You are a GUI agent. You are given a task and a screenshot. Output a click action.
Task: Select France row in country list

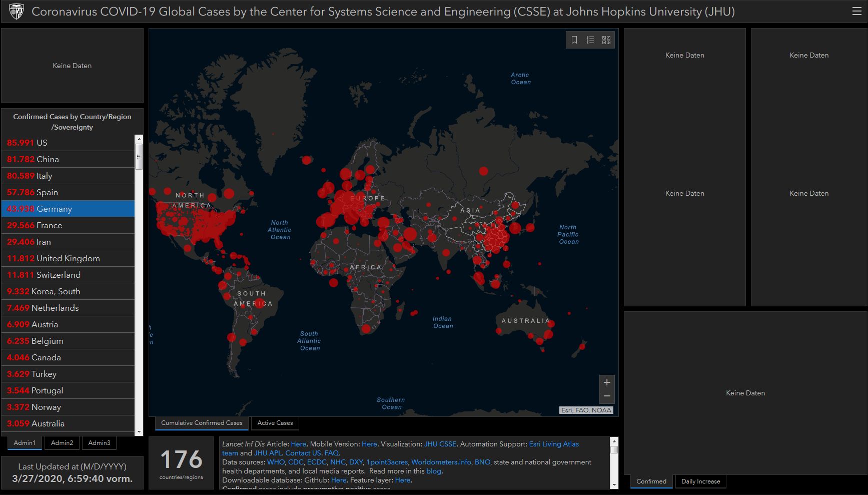(68, 225)
